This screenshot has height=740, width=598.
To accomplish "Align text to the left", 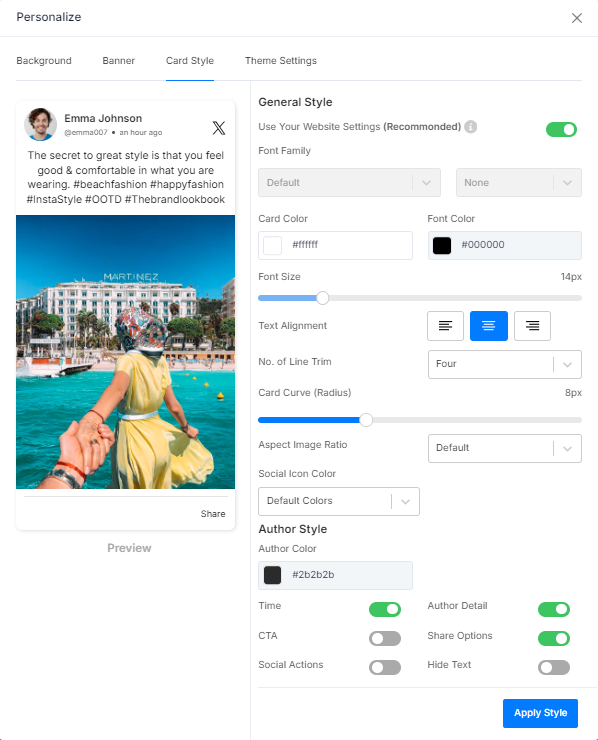I will click(445, 326).
